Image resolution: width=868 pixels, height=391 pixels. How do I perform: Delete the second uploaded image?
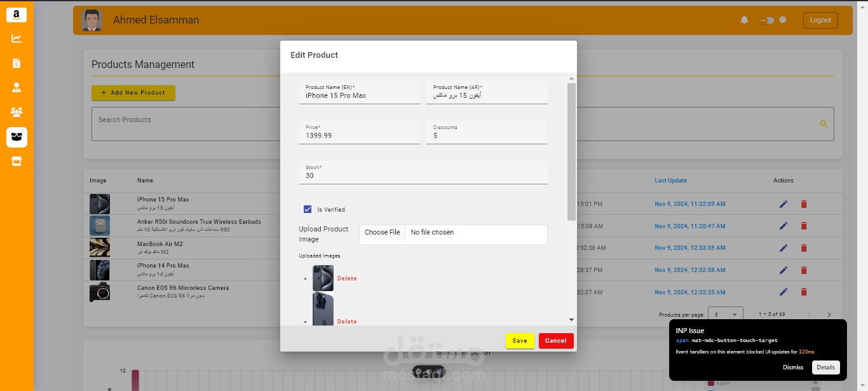click(x=347, y=322)
